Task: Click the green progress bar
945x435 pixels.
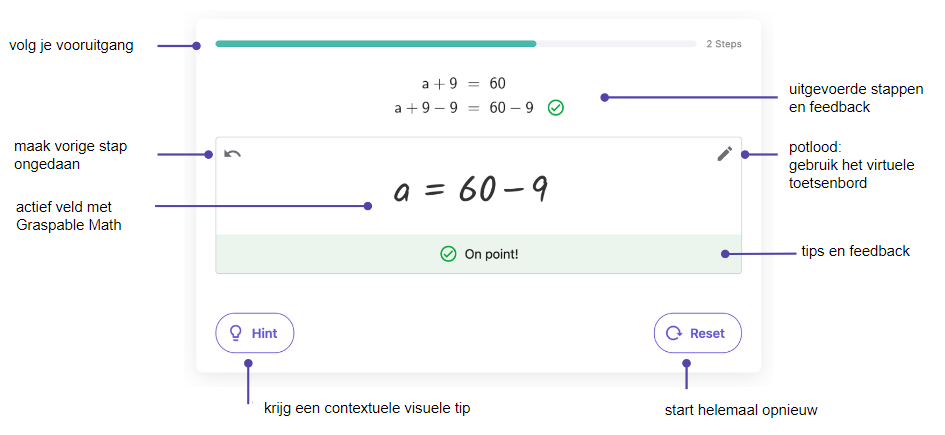Action: tap(375, 44)
